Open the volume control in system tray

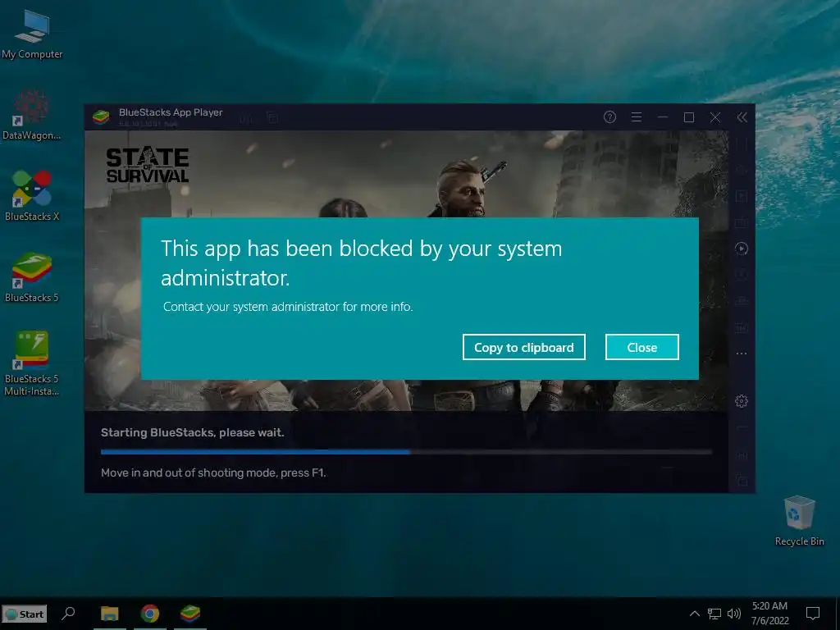tap(734, 614)
